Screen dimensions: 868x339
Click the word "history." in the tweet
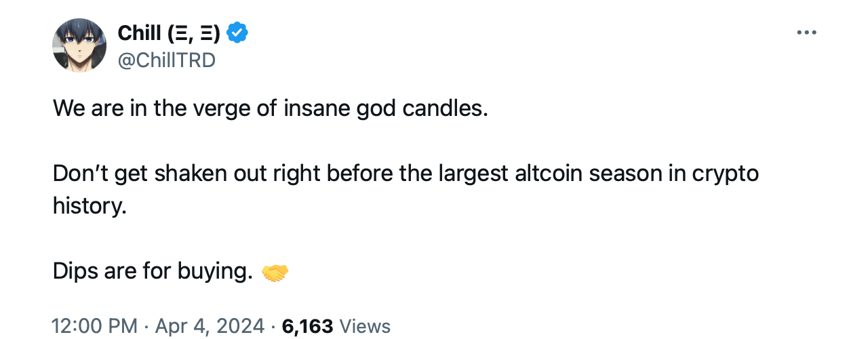click(x=90, y=206)
